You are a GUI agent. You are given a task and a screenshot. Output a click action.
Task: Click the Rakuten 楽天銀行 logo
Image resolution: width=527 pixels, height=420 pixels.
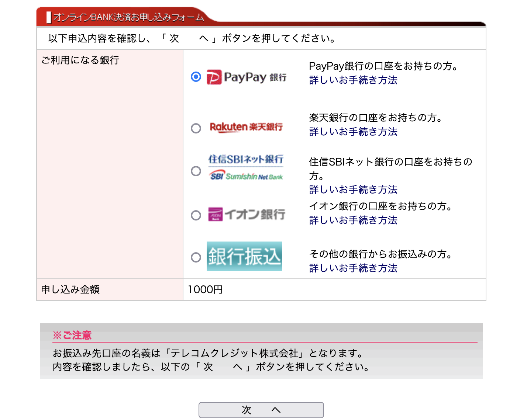click(246, 127)
